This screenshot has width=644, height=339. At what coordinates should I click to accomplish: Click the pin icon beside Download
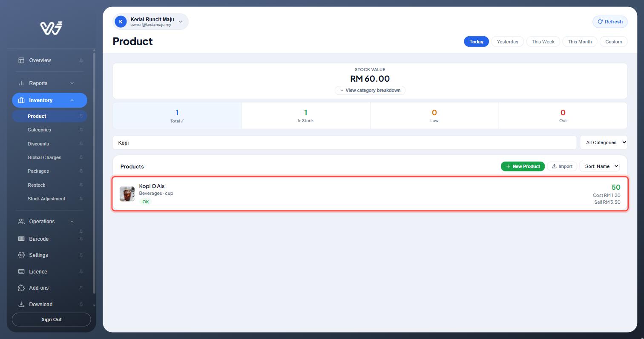pyautogui.click(x=81, y=305)
